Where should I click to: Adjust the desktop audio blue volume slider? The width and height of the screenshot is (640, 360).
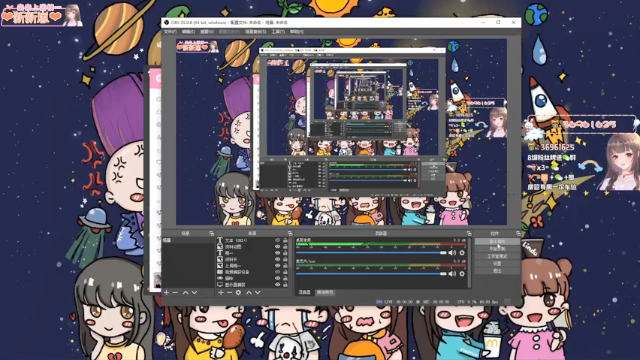[x=371, y=253]
